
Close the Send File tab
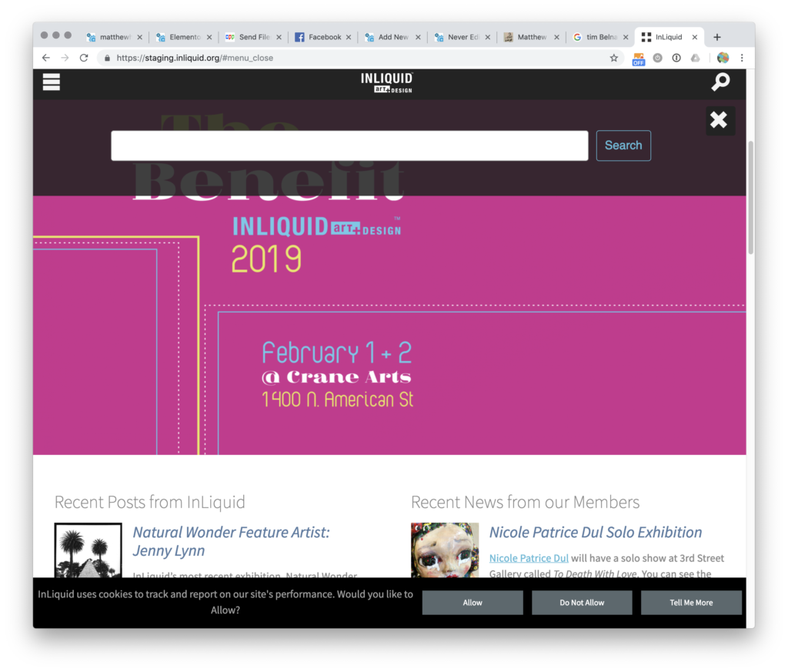pos(279,37)
